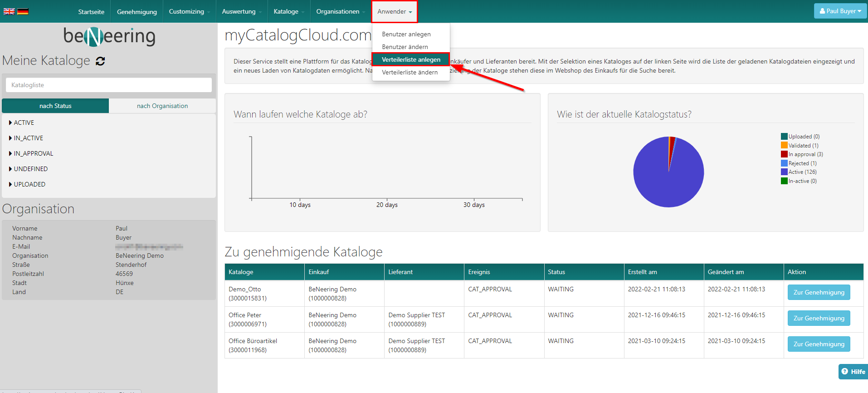The height and width of the screenshot is (393, 868).
Task: Click Zur Genehmigung for Demo_Otto
Action: (x=819, y=292)
